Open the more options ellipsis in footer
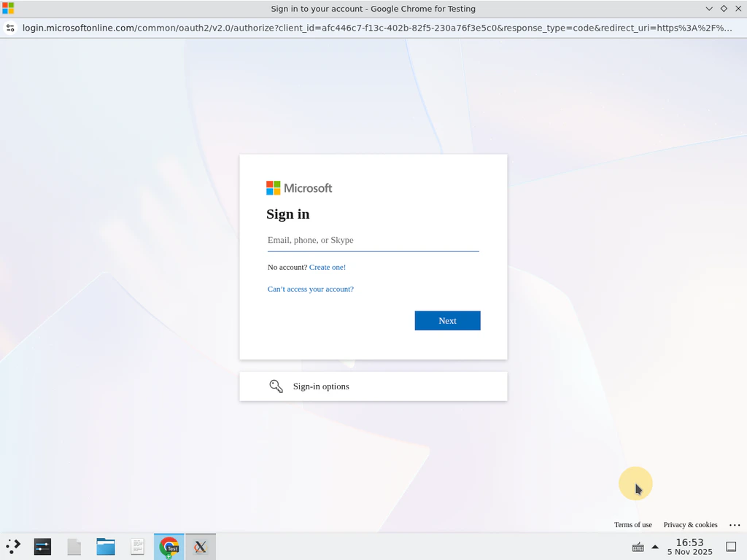This screenshot has width=747, height=560. [735, 525]
